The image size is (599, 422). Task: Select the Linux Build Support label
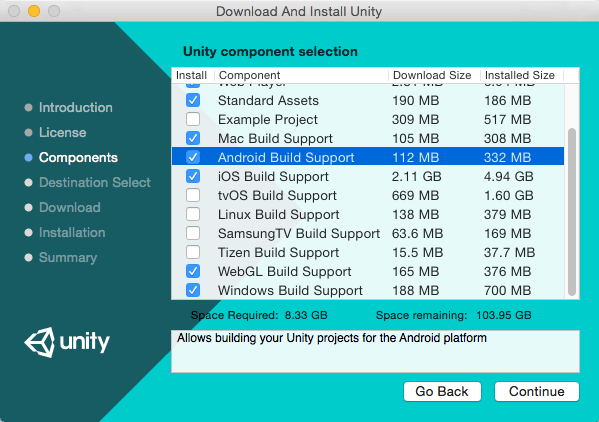pos(278,215)
